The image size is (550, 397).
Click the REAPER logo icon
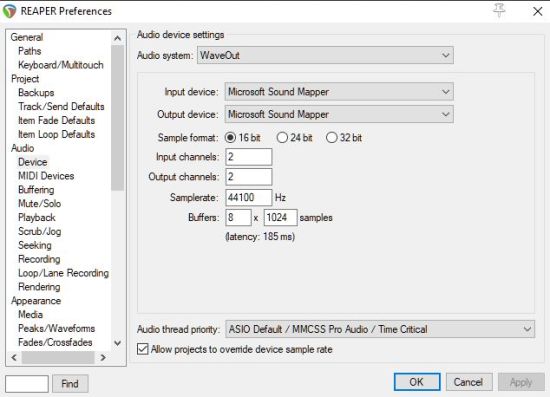pos(9,11)
